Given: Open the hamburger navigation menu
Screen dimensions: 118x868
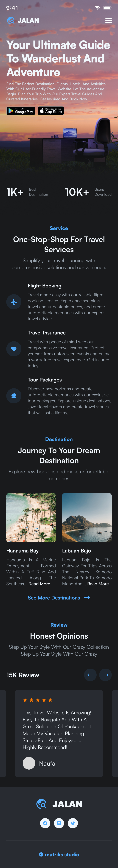Looking at the screenshot, I should coord(109,20).
